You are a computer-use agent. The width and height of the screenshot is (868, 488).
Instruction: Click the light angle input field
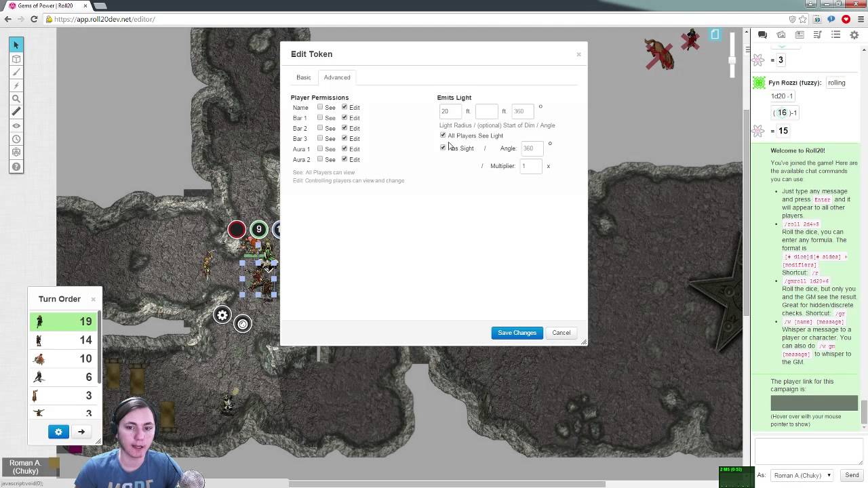coord(522,111)
